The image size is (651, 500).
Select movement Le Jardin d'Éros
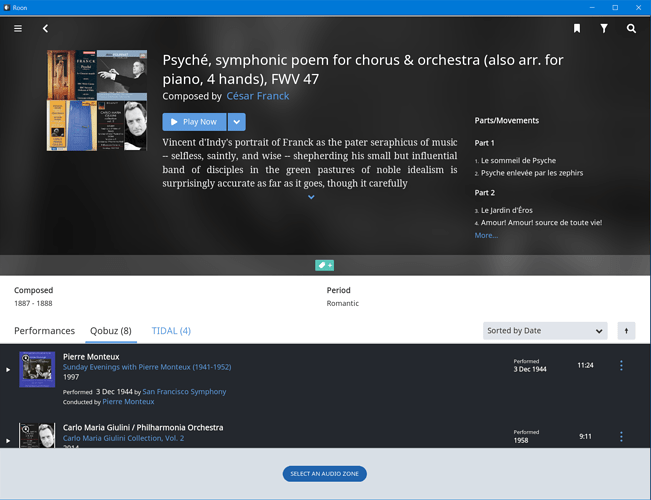507,210
